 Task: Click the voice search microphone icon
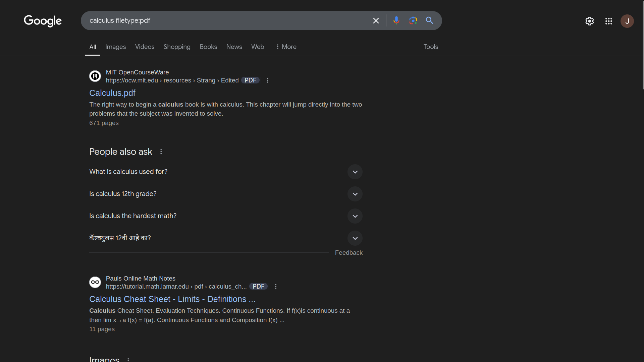[x=396, y=20]
